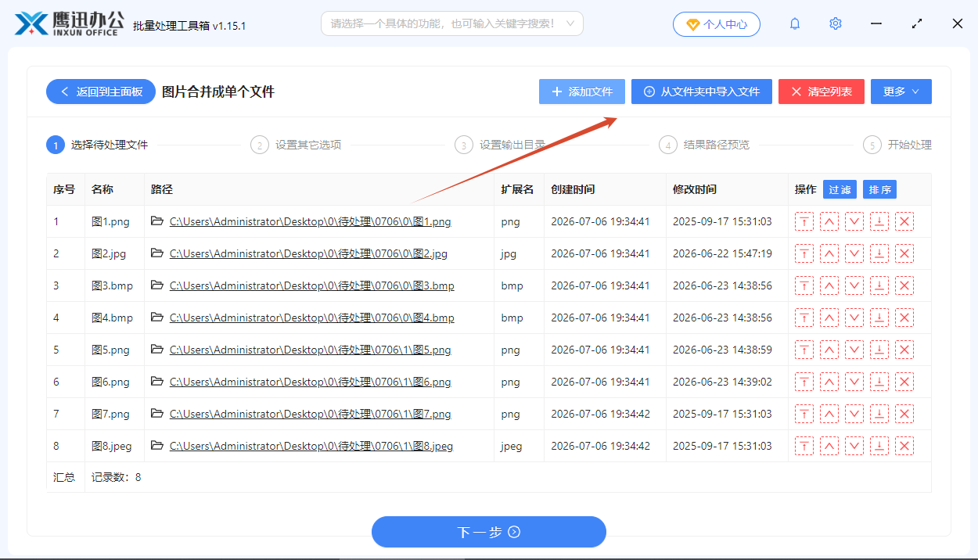Image resolution: width=978 pixels, height=560 pixels.
Task: Open folder icon for 图1.png path
Action: tap(157, 221)
